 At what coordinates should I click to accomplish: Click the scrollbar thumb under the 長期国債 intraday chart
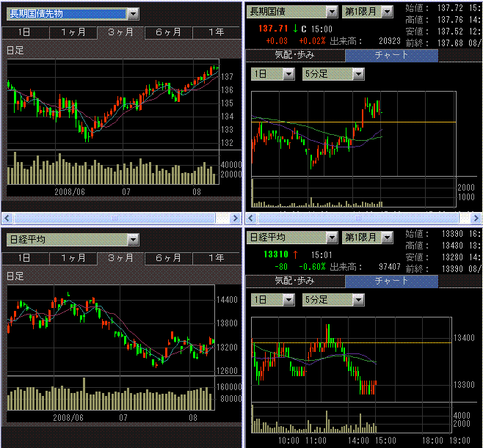(358, 219)
